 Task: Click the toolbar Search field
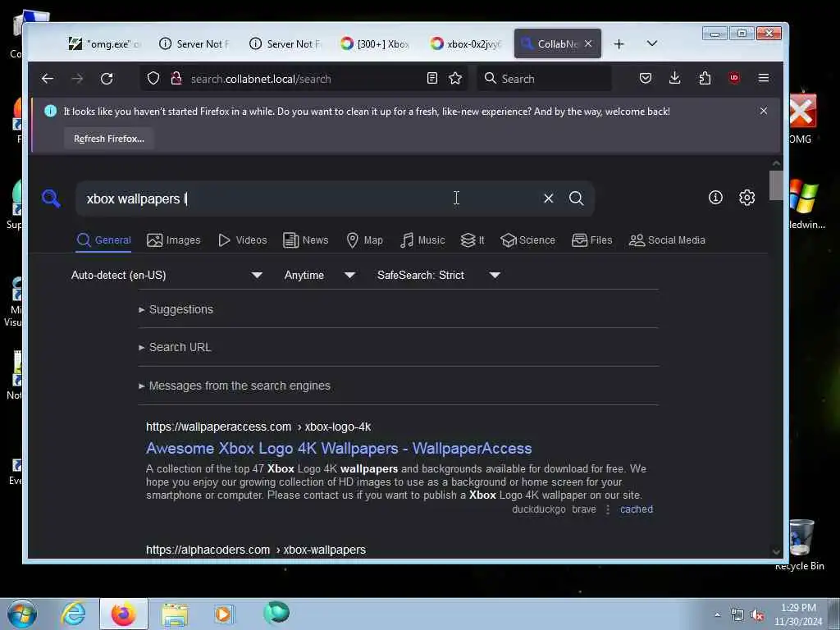[x=544, y=79]
